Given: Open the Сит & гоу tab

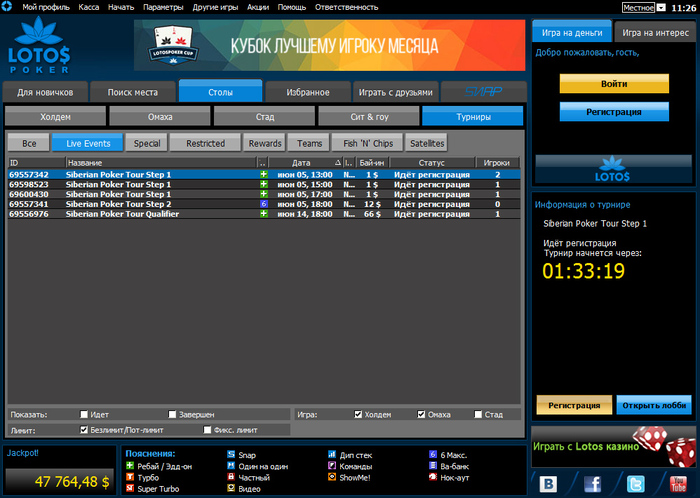Looking at the screenshot, I should (369, 116).
